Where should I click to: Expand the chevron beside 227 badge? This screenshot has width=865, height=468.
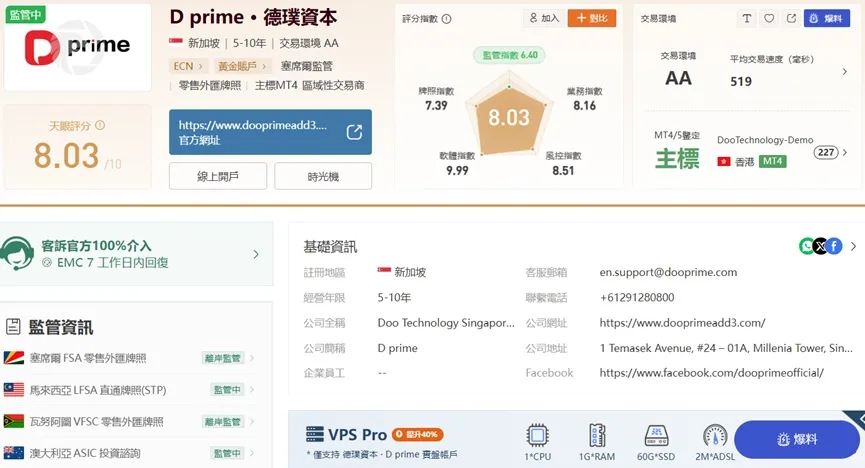tap(845, 152)
